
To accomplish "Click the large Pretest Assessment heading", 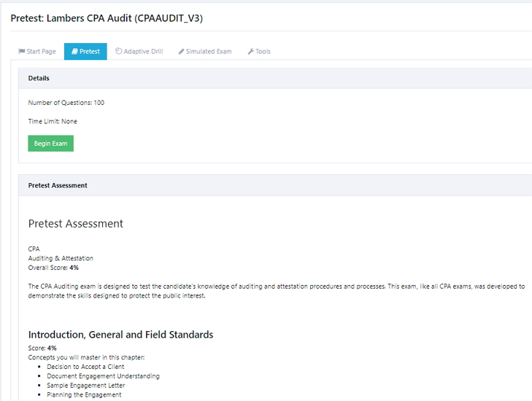I will pos(76,224).
